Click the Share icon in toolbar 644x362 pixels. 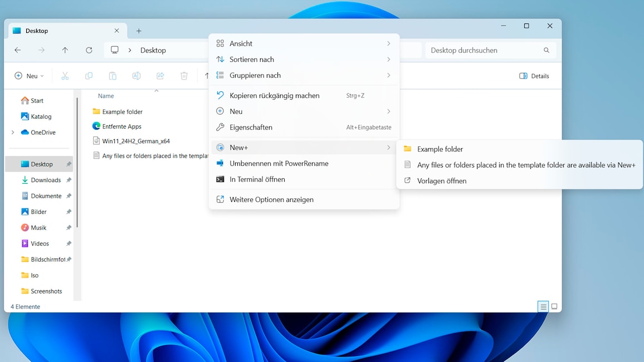(160, 76)
